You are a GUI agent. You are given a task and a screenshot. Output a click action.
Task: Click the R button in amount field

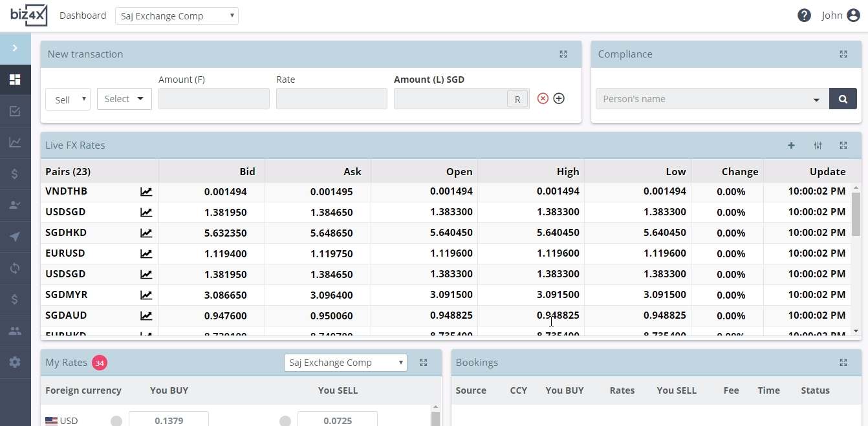click(517, 100)
